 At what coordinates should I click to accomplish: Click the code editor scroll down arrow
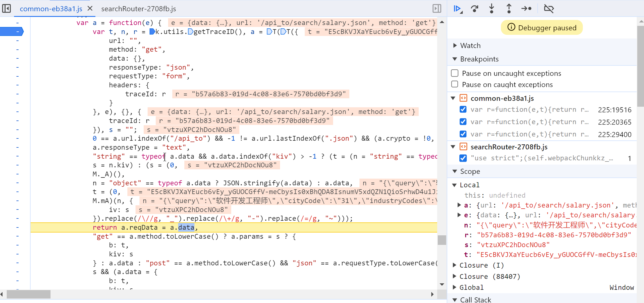[442, 284]
